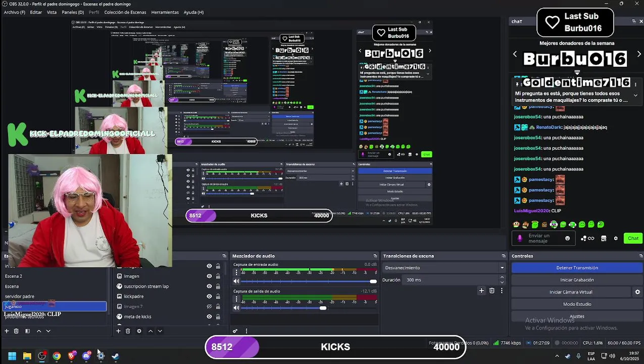644x364 pixels.
Task: Mute Captura de entrada audio
Action: 236,281
